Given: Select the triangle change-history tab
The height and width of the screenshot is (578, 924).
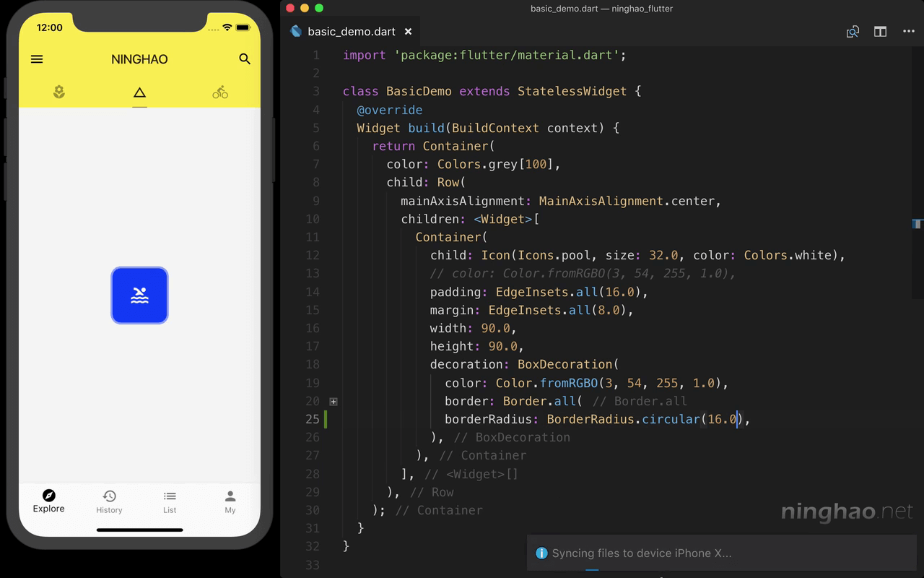Looking at the screenshot, I should coord(139,92).
